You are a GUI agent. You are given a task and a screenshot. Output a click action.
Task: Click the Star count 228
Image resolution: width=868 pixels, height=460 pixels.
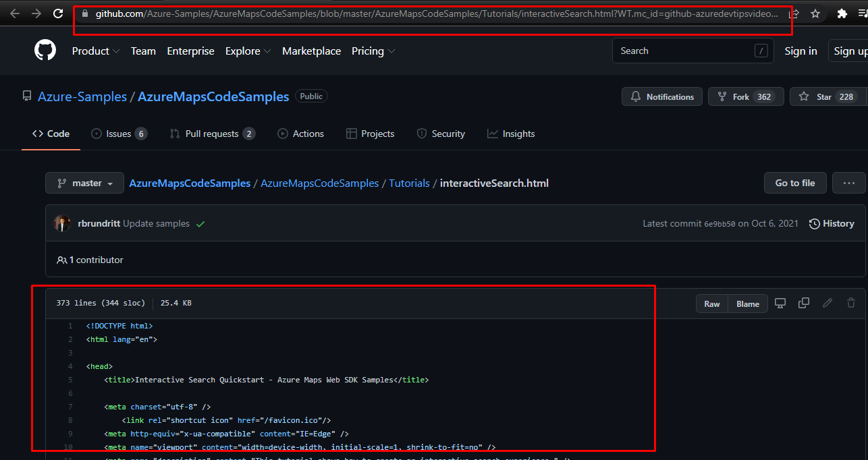[x=846, y=97]
